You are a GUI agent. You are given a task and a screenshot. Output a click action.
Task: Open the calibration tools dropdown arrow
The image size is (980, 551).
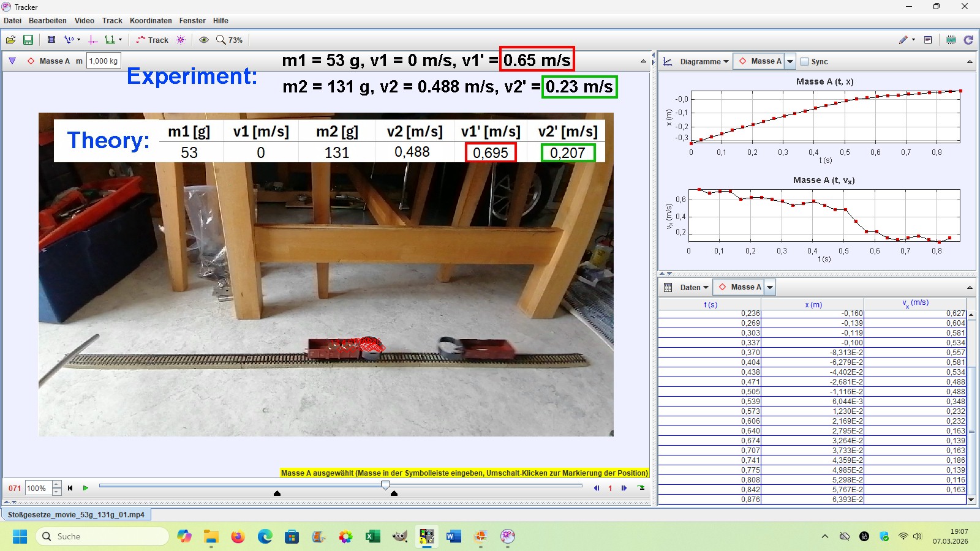[78, 40]
